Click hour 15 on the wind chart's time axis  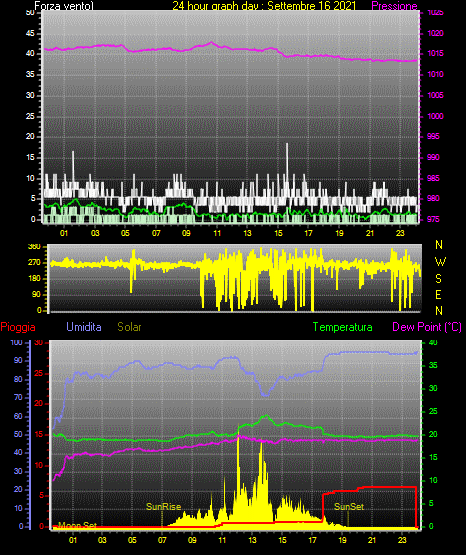(278, 233)
